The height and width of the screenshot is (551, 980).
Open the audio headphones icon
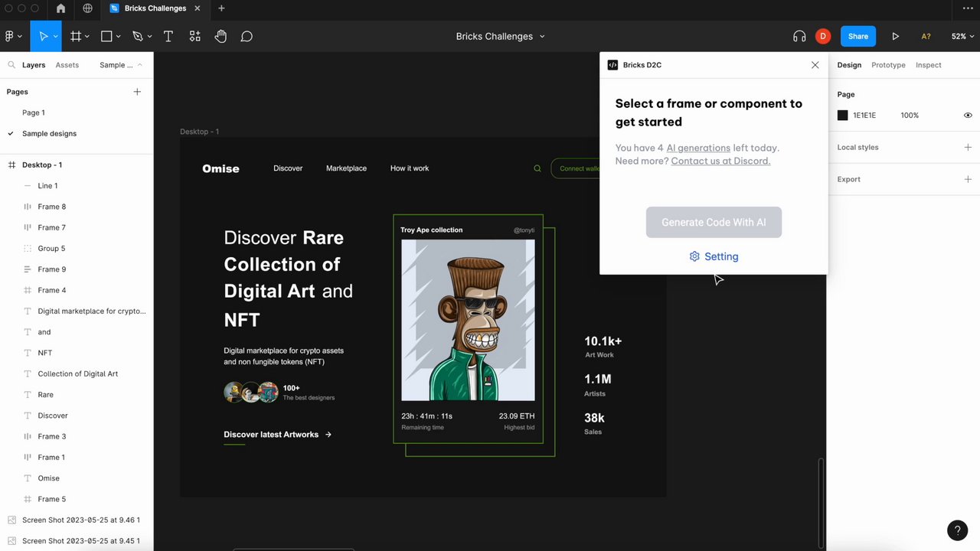pyautogui.click(x=799, y=36)
